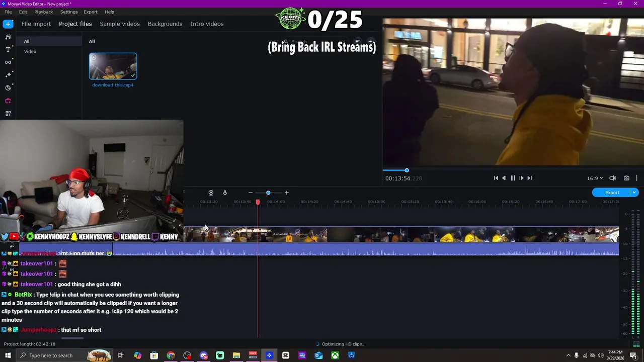Open the Xbox app from taskbar
The height and width of the screenshot is (362, 644).
(x=335, y=355)
